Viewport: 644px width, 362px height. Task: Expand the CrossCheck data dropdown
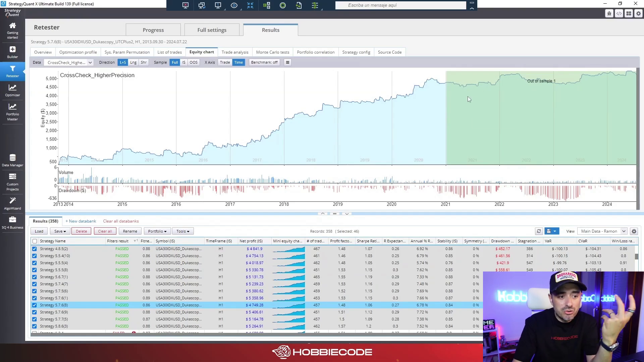click(x=69, y=62)
